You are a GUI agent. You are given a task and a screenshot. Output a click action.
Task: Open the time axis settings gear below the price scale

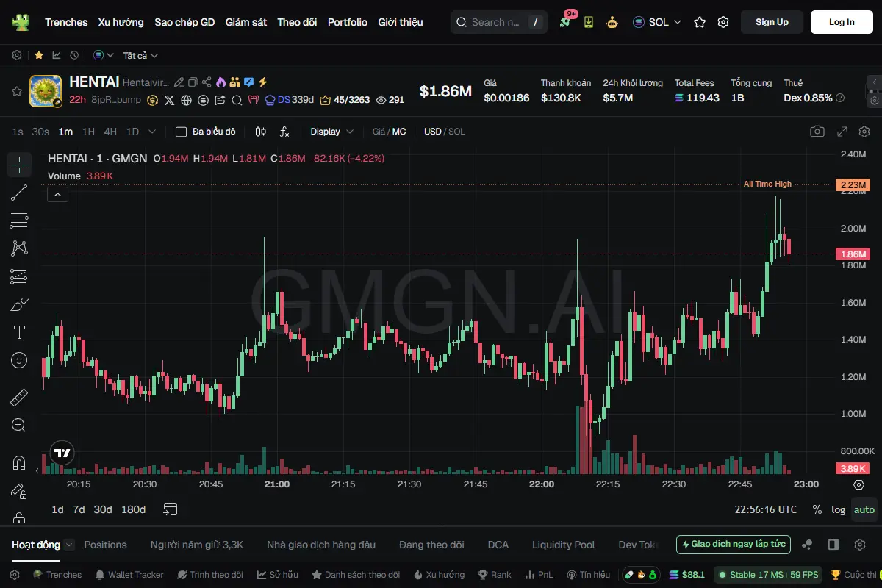pyautogui.click(x=858, y=484)
